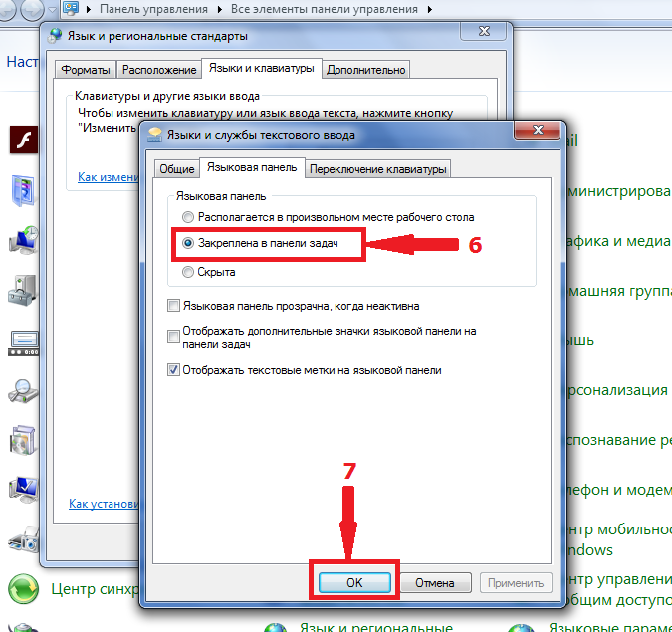Open the 'Центр синхр…' link

[95, 589]
